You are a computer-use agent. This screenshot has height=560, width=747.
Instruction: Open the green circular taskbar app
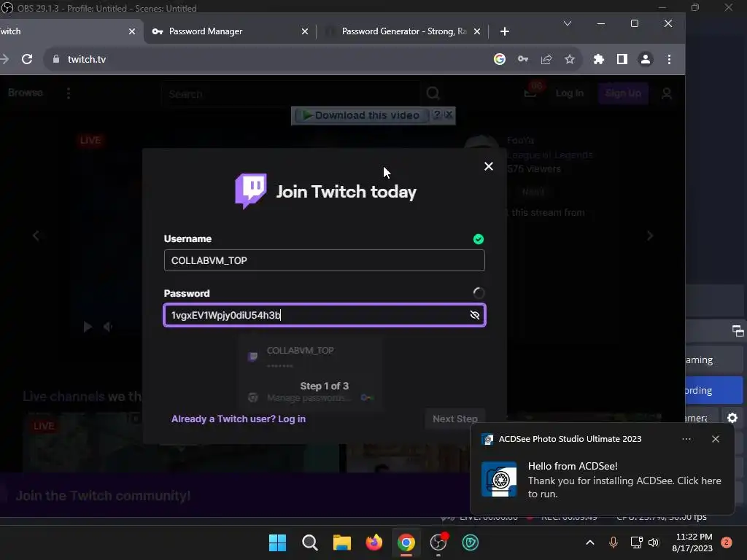click(471, 542)
